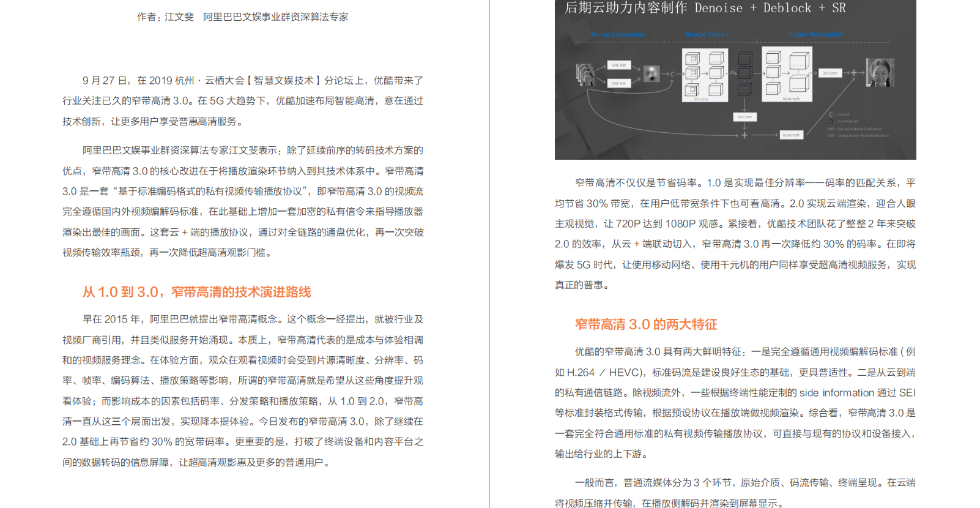Click the line starting "窄带高清不仅仅是节省码率"

point(745,183)
